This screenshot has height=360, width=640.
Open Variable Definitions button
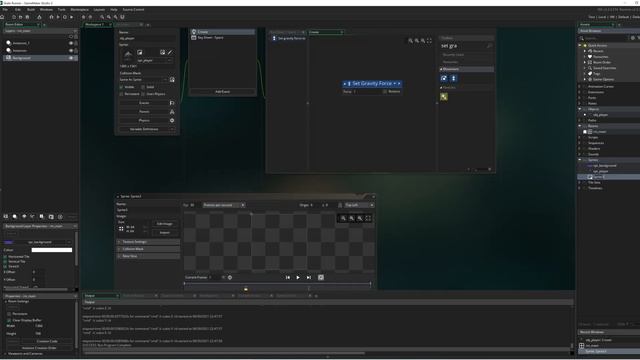pos(147,129)
